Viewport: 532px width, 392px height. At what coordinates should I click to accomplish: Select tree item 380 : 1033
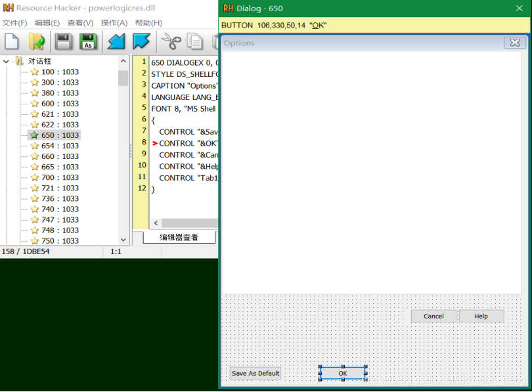(60, 93)
